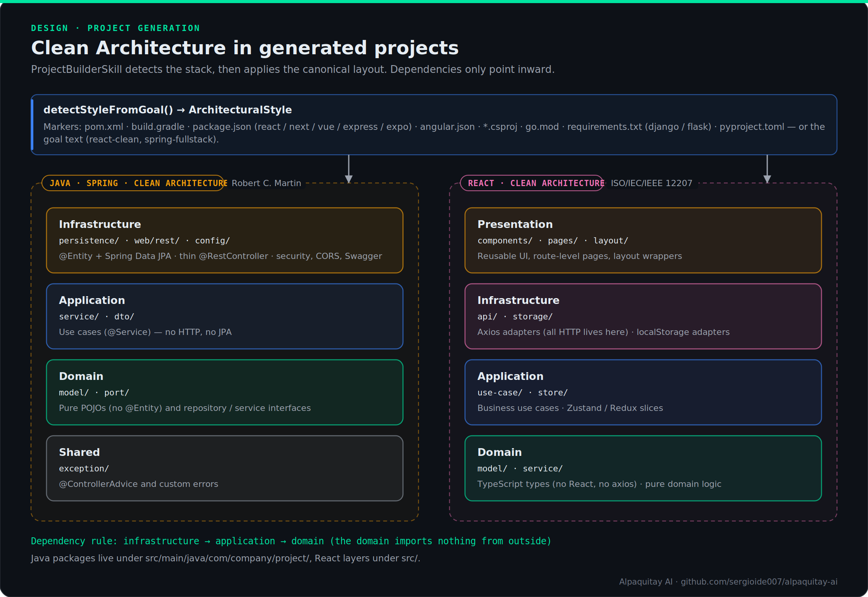Screen dimensions: 868x597
Task: Click the 'Clean Architecture in generated projects' title
Action: tap(245, 48)
